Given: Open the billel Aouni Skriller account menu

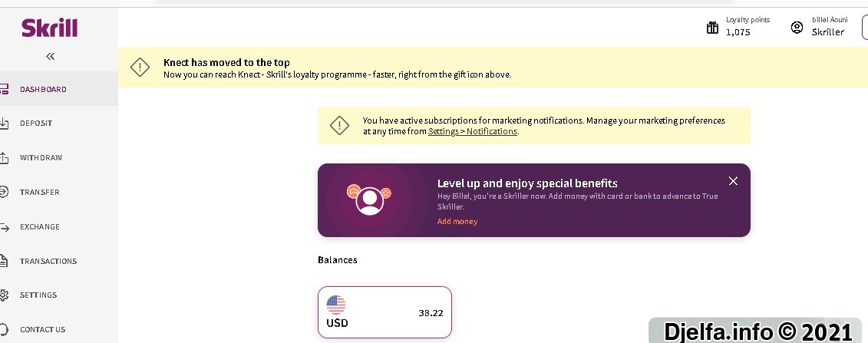Looking at the screenshot, I should click(830, 27).
